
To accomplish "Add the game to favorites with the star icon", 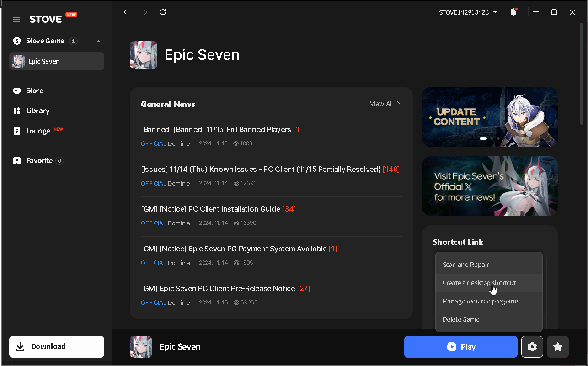I will [x=558, y=347].
